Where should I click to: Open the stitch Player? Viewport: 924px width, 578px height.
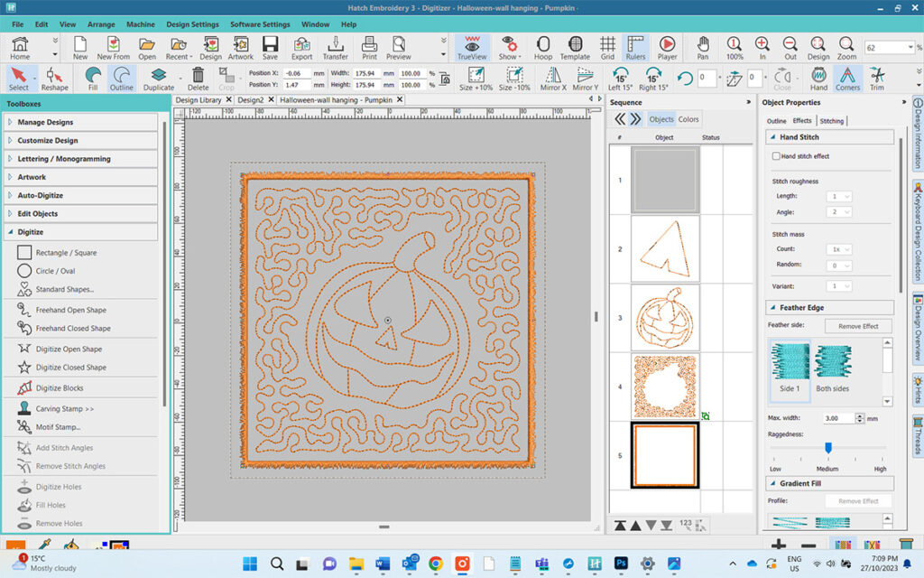[667, 47]
